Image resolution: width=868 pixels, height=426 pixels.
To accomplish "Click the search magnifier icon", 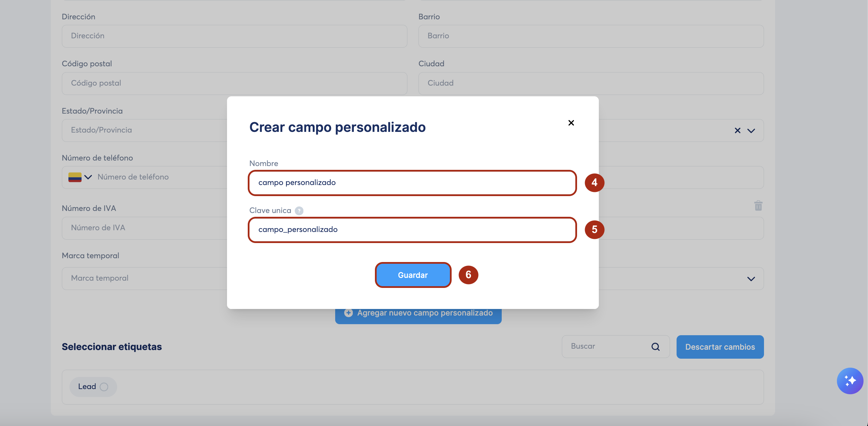I will [x=655, y=347].
